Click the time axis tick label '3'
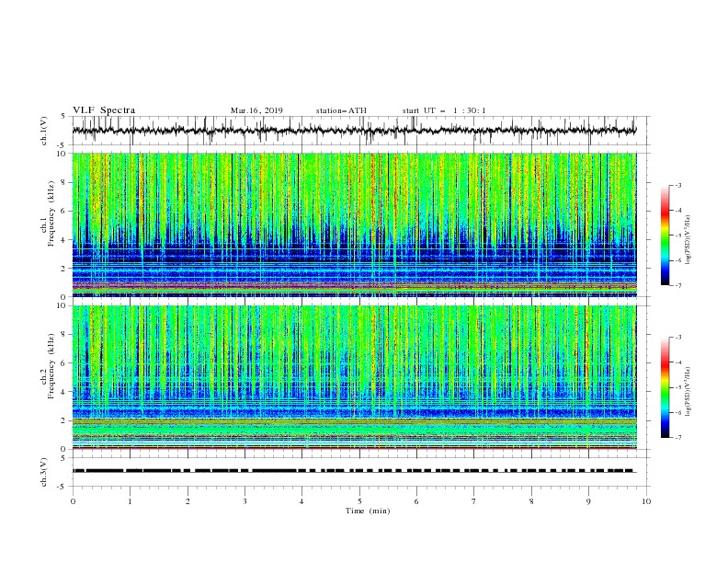The image size is (728, 563). (245, 501)
